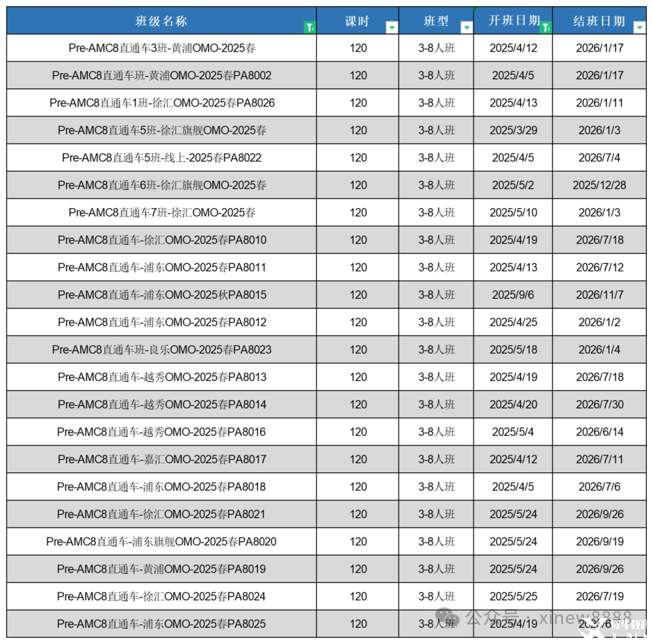Click end date 2026/7/12
653x644 pixels.
pos(599,267)
